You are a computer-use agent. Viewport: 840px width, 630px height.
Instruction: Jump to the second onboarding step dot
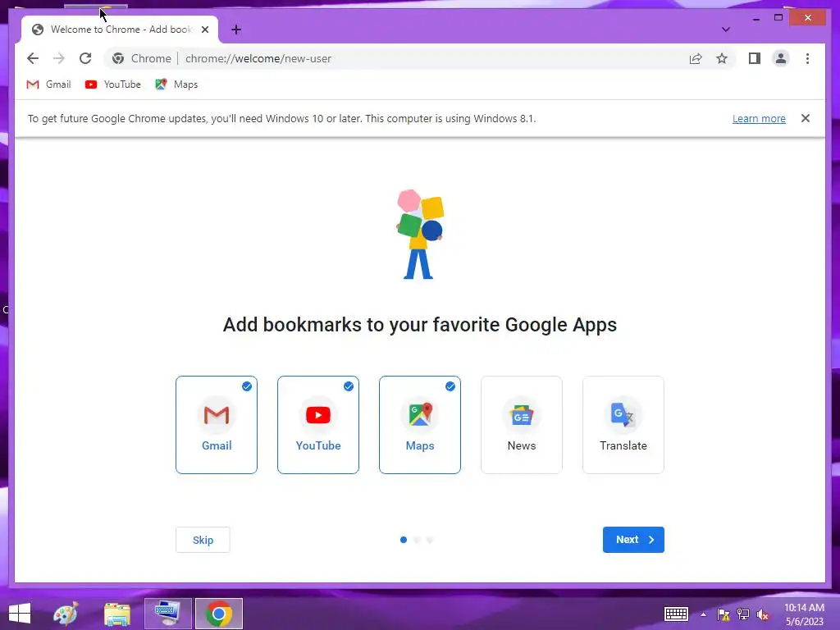(417, 540)
